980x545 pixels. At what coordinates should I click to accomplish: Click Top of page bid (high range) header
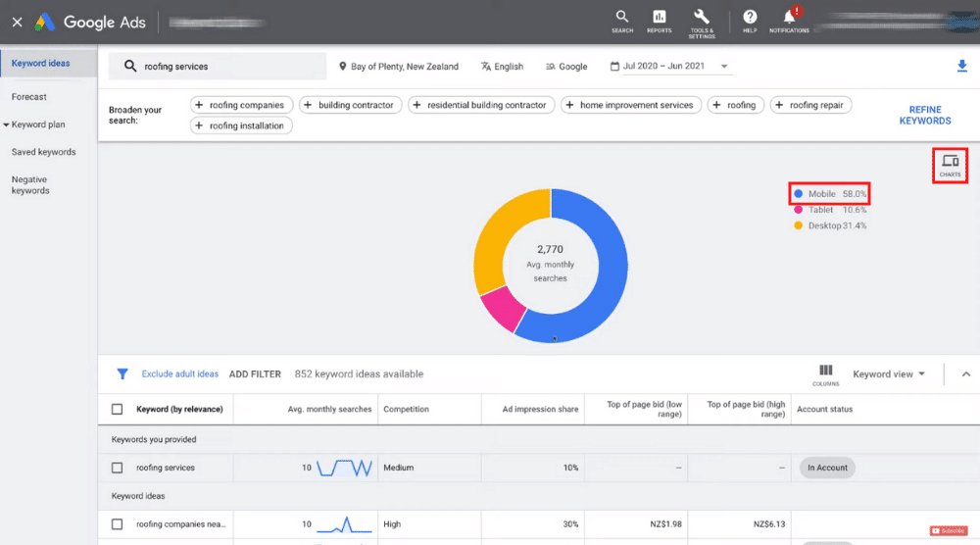click(x=746, y=409)
